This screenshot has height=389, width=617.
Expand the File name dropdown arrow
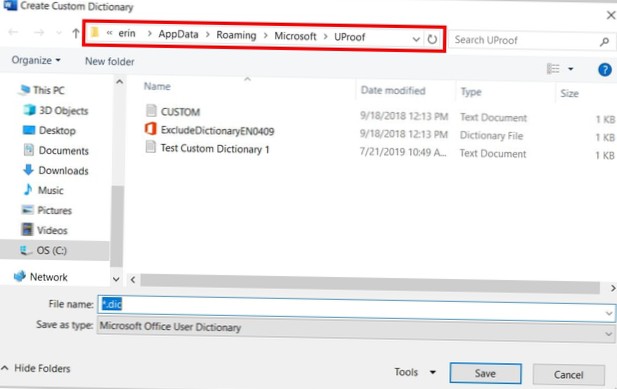[609, 313]
